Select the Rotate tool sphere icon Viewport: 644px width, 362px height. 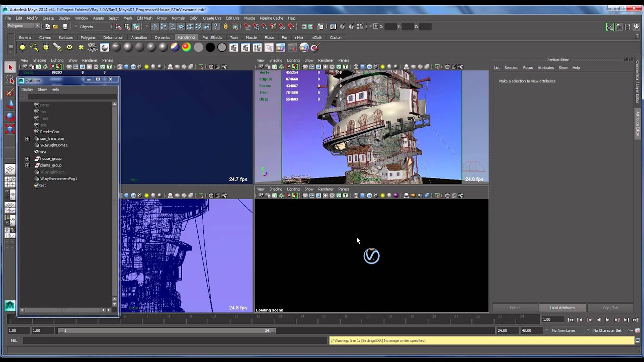pos(10,117)
